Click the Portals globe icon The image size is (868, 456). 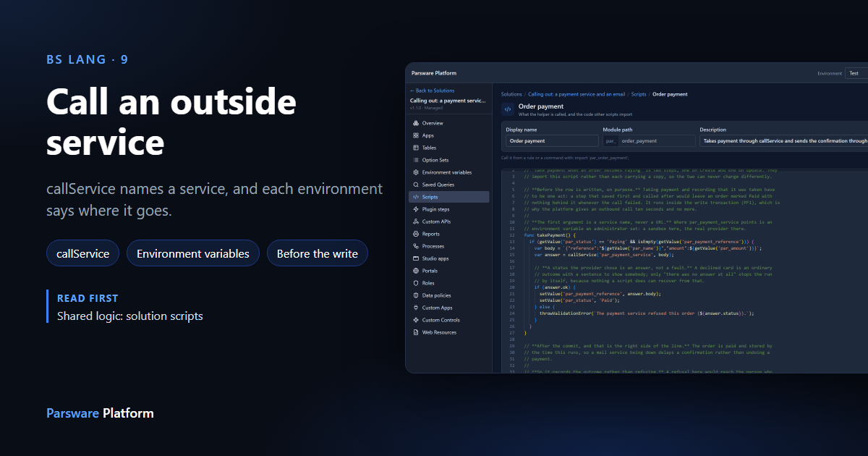416,271
